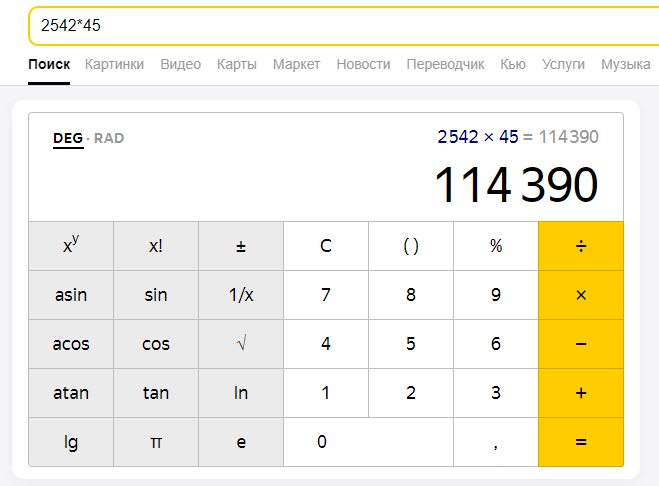Click digit 7 on the keypad
Image resolution: width=659 pixels, height=486 pixels.
326,295
